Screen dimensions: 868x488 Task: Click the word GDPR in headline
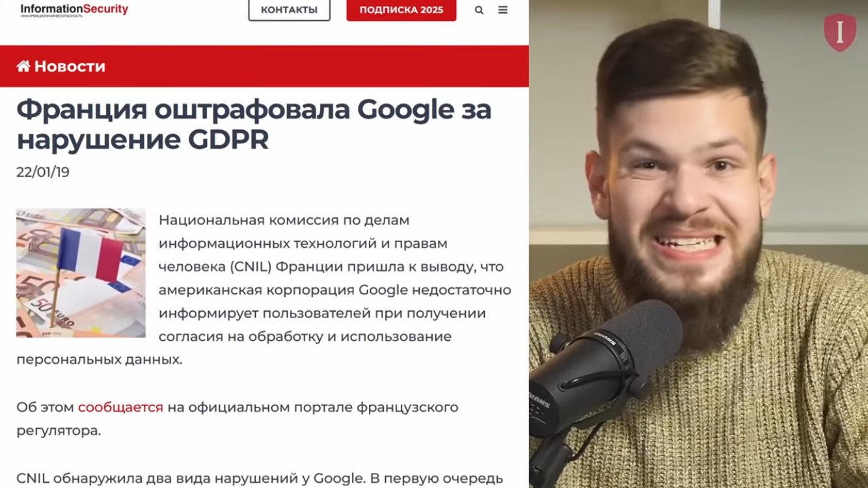click(228, 140)
